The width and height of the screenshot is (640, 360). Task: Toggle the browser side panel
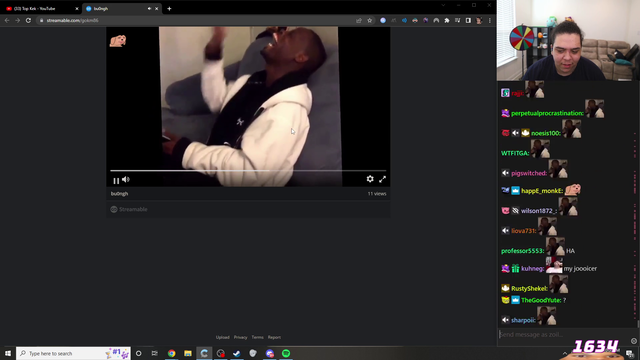tap(468, 20)
